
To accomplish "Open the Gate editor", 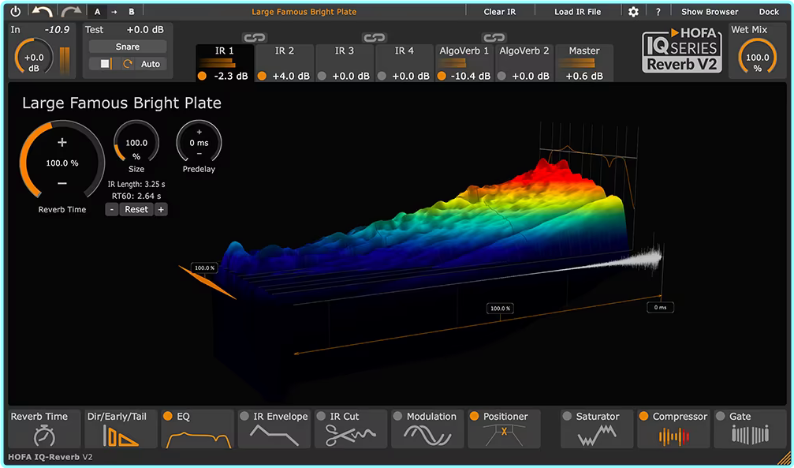I will (750, 430).
